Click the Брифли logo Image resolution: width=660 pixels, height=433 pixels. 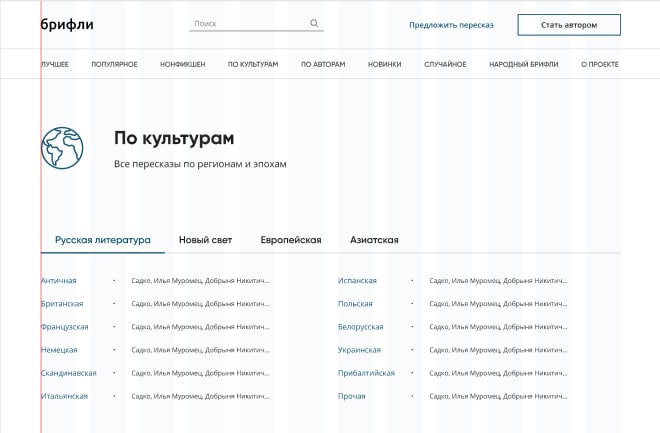click(x=67, y=24)
